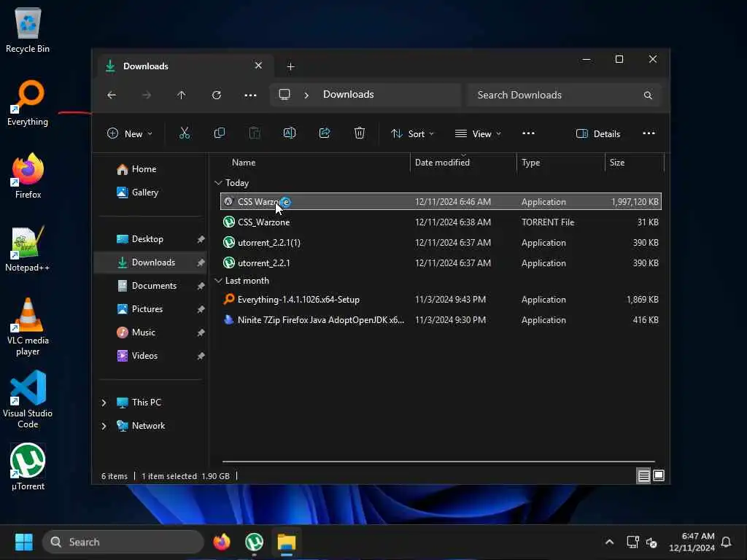Open See more options after View
Viewport: 747px width, 560px height.
pos(528,133)
